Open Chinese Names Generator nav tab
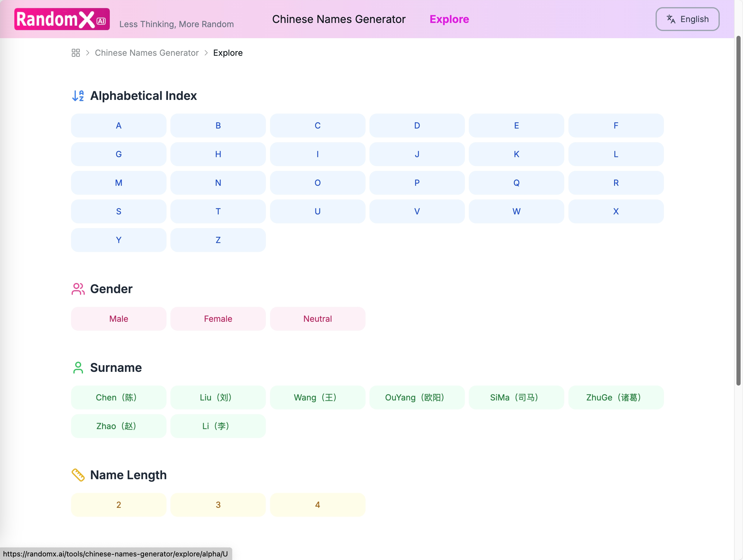 coord(339,19)
